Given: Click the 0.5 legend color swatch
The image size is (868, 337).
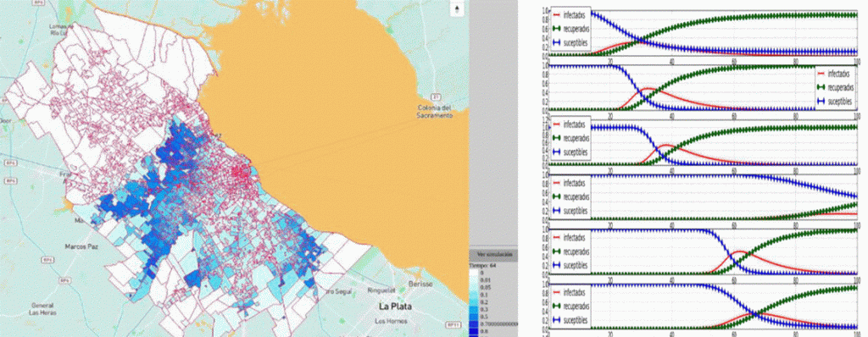Looking at the screenshot, I should 474,317.
